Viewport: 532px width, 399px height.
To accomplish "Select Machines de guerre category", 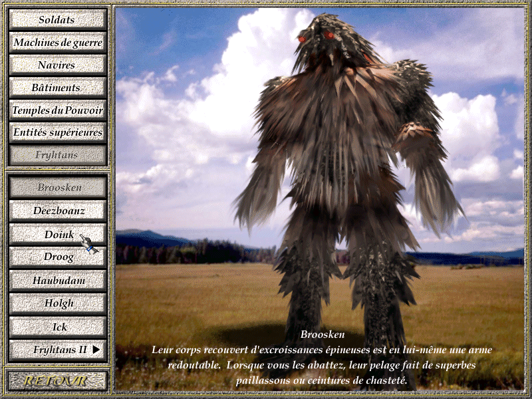I will pos(58,43).
